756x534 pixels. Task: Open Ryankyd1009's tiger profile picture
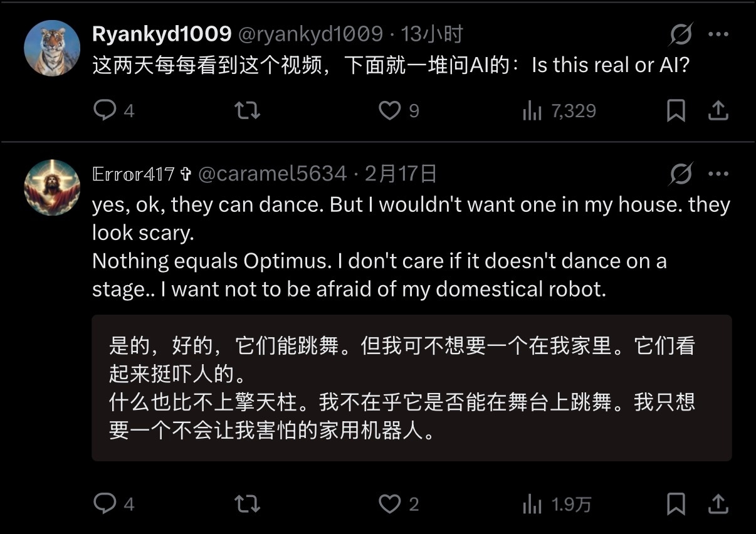pos(52,48)
